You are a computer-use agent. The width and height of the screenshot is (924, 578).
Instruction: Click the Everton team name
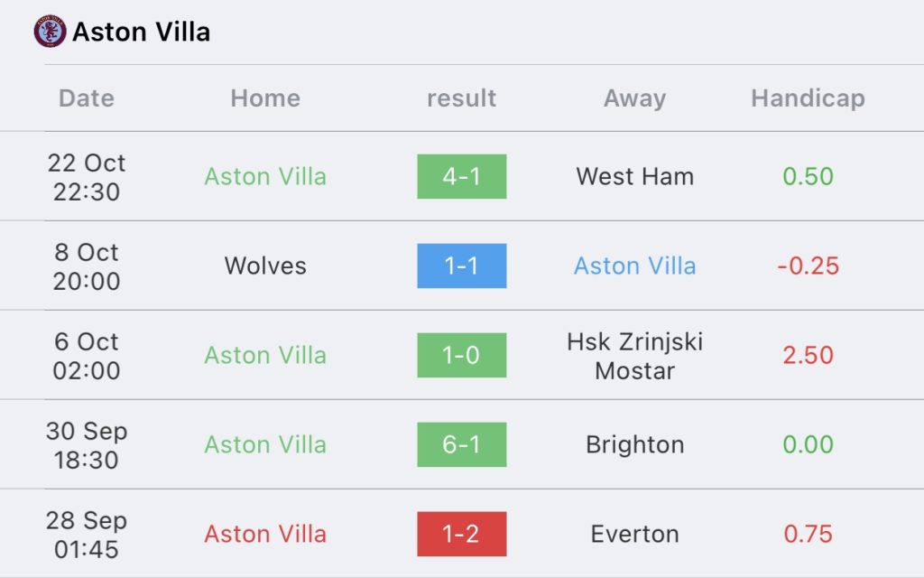(634, 534)
